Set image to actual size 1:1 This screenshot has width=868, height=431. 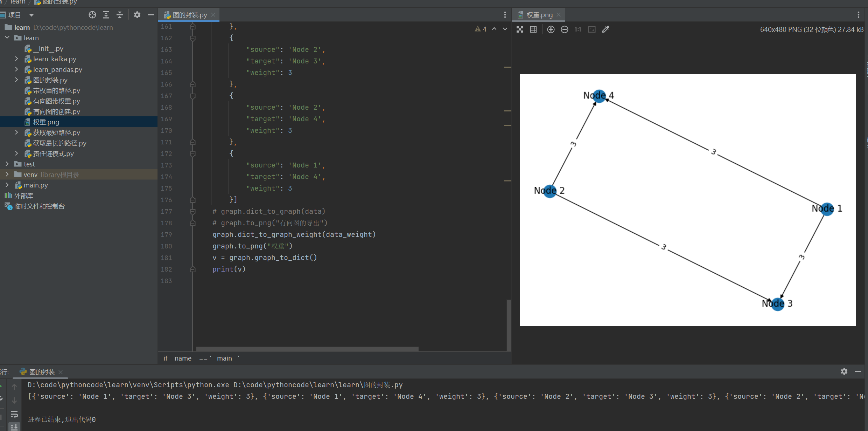(x=578, y=29)
